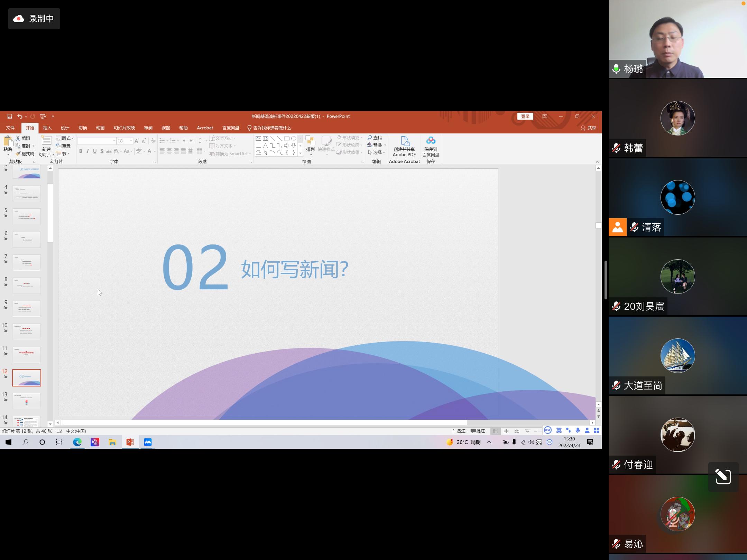Click the Find (查找) magnifier icon
This screenshot has height=560, width=747.
click(370, 138)
